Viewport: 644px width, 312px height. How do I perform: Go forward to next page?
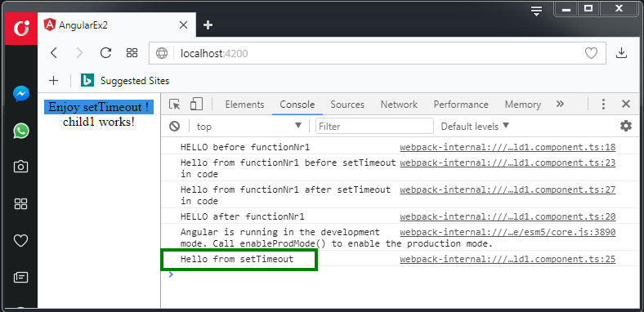(79, 53)
